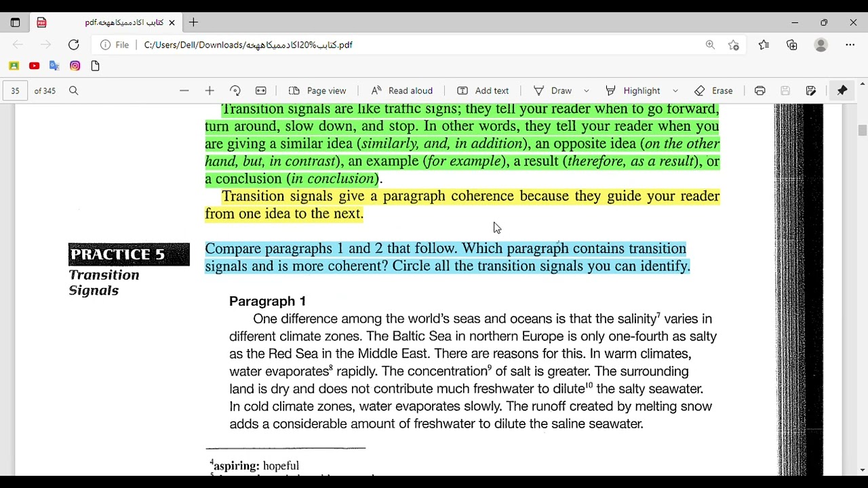Select the Erase tool

713,91
